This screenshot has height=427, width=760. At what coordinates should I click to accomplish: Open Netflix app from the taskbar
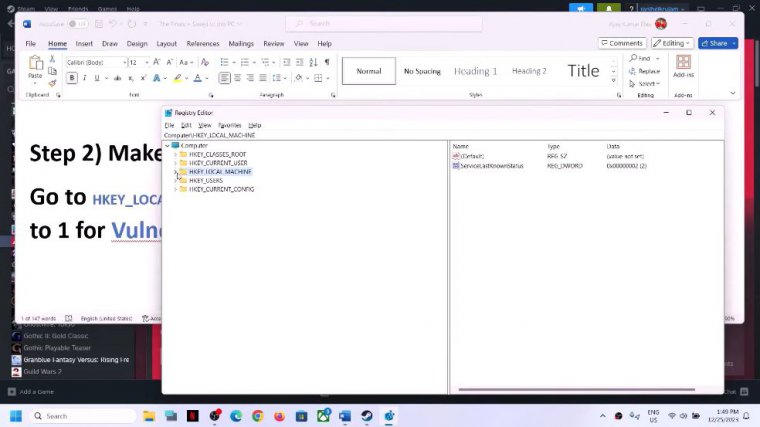pos(192,415)
